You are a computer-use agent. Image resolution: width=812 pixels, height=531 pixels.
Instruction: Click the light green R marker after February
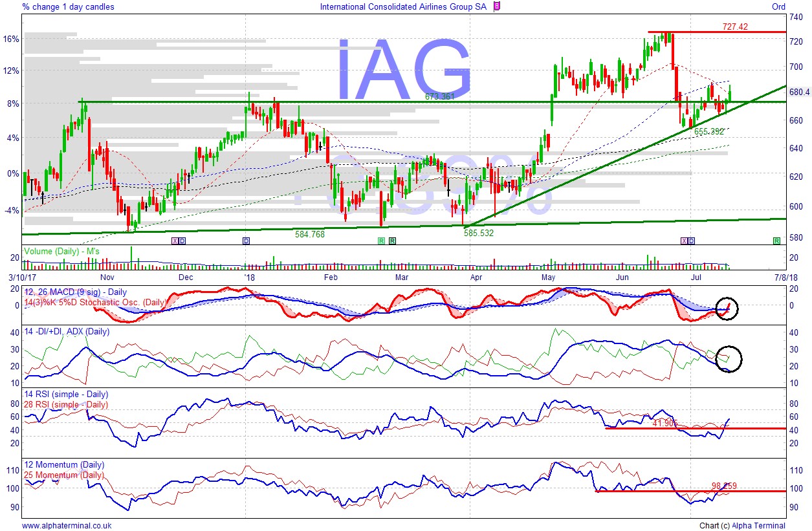click(381, 241)
